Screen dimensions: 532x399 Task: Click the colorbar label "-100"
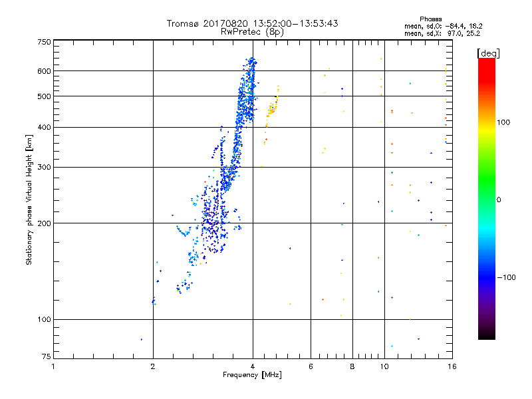tap(506, 277)
